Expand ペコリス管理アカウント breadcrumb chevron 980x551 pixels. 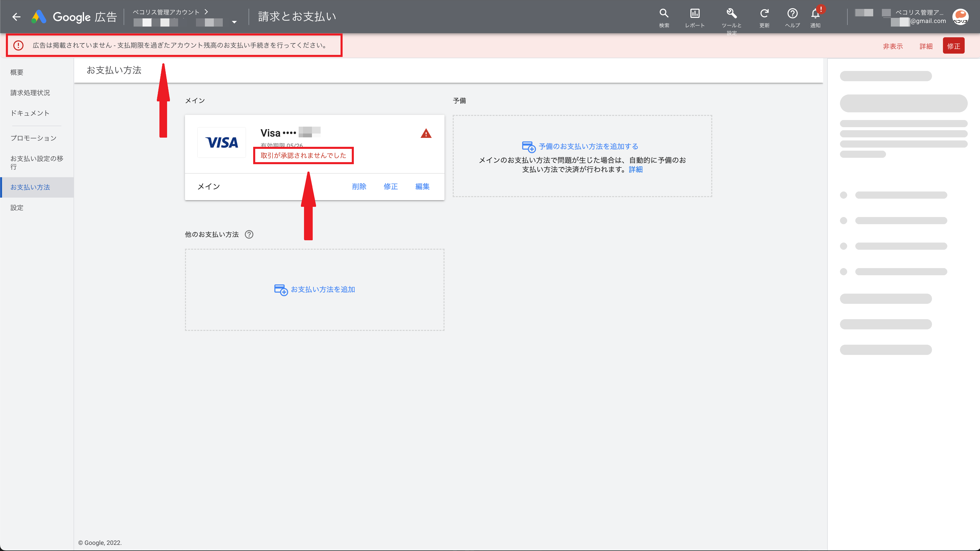tap(206, 12)
